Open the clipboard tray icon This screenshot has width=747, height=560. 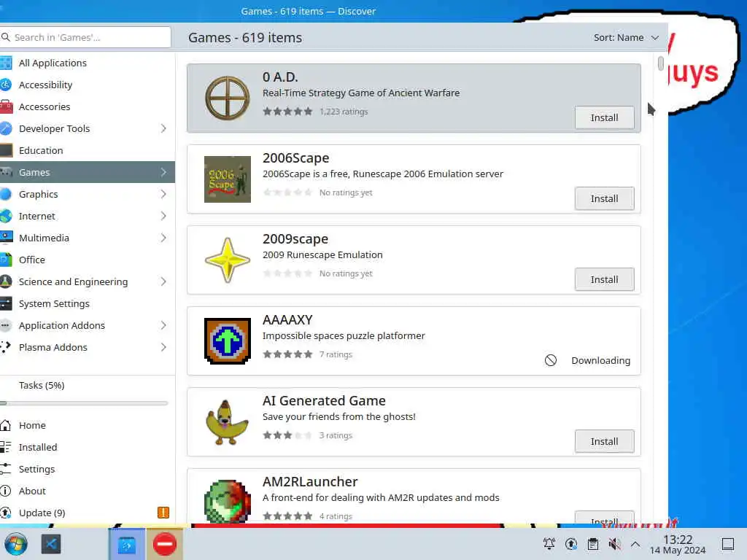(592, 544)
